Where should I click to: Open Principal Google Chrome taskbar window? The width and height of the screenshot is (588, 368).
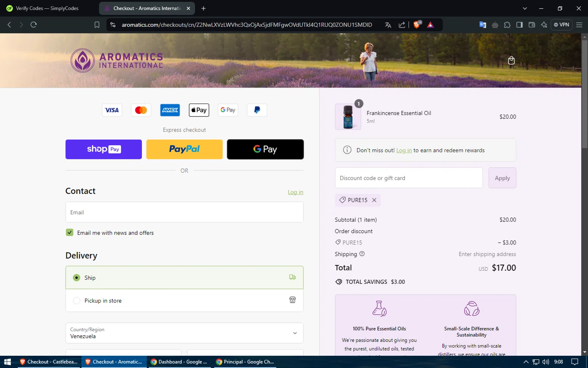245,362
